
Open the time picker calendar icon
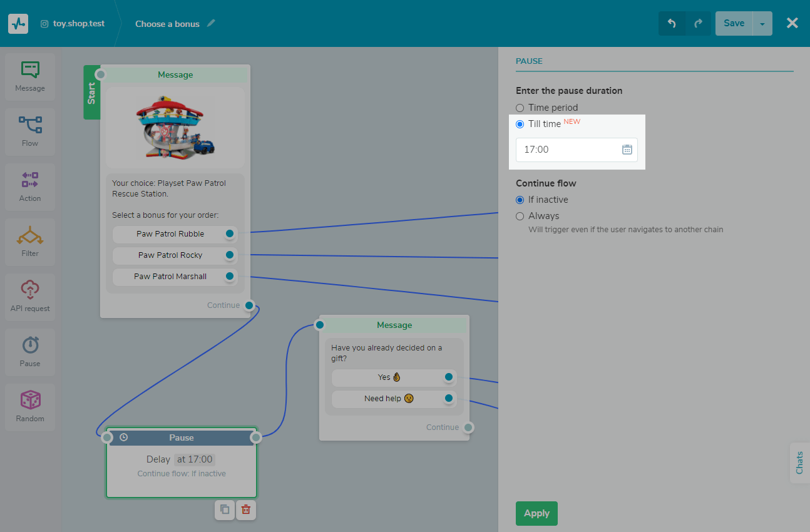pyautogui.click(x=627, y=150)
